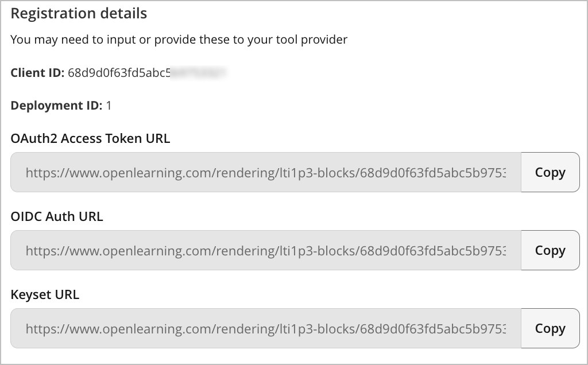Image resolution: width=588 pixels, height=365 pixels.
Task: Click the Keyset URL label
Action: click(x=45, y=294)
